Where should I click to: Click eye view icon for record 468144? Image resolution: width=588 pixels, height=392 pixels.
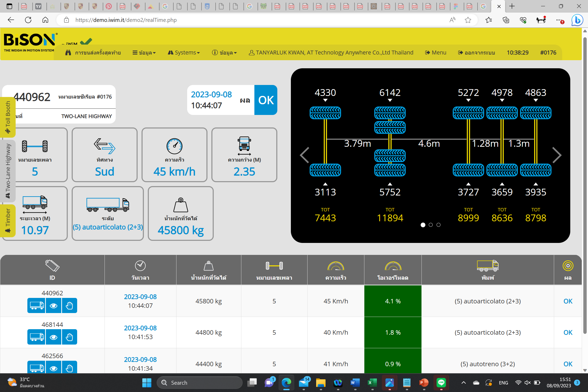[53, 337]
